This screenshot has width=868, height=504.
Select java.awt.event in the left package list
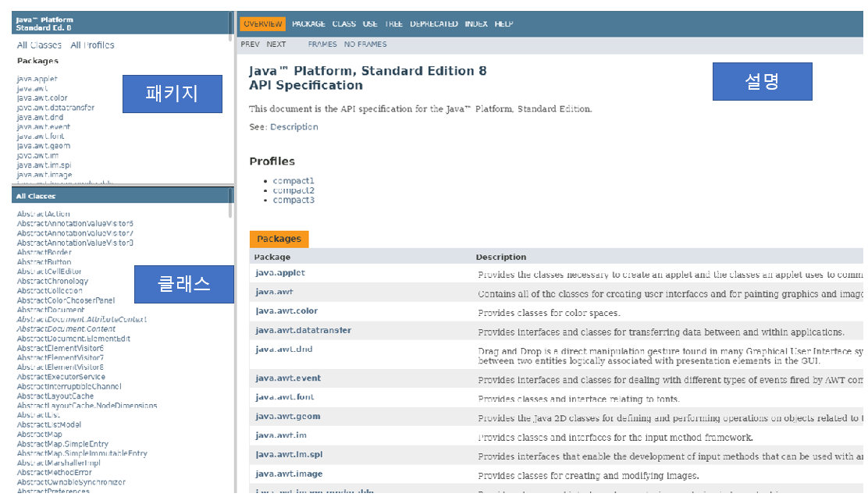click(x=43, y=126)
